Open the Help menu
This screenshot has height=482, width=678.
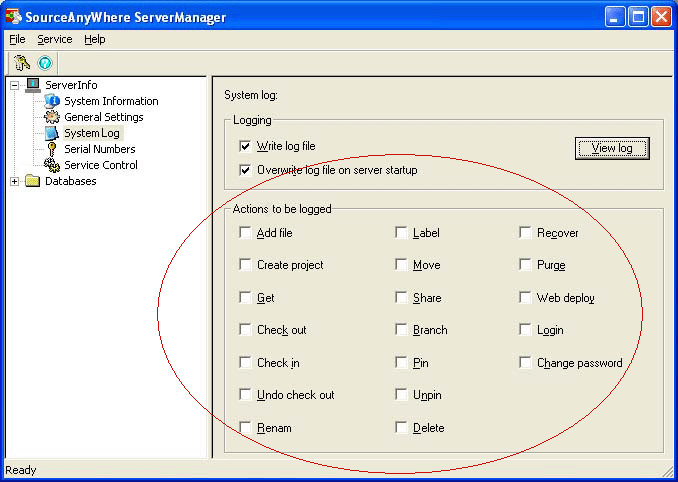coord(94,39)
